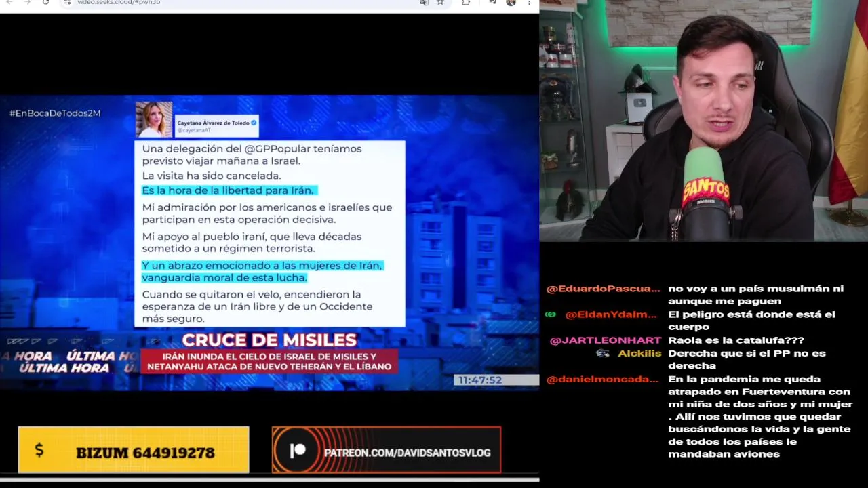This screenshot has height=488, width=868.
Task: Click the streamer webcam feed
Action: point(703,121)
